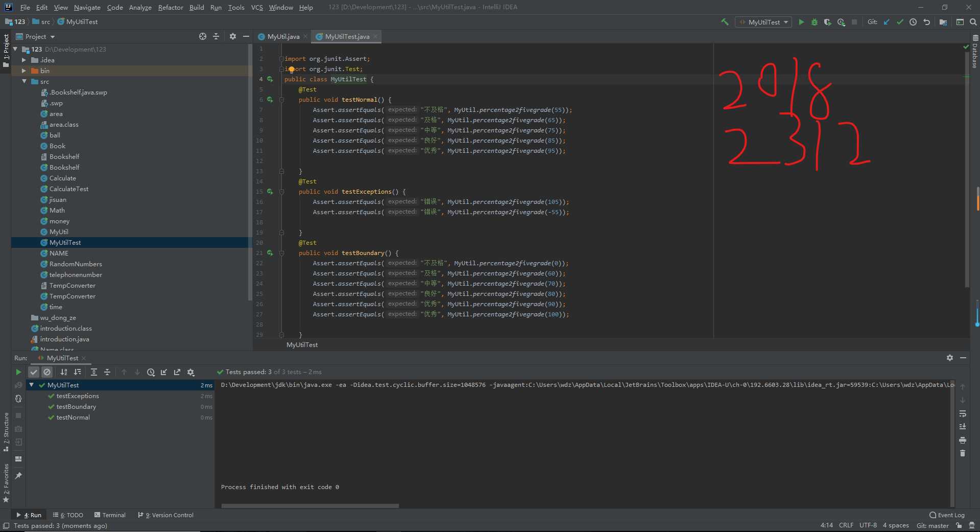
Task: Click the Toggle auto-test icon in the Run panel
Action: (x=18, y=399)
